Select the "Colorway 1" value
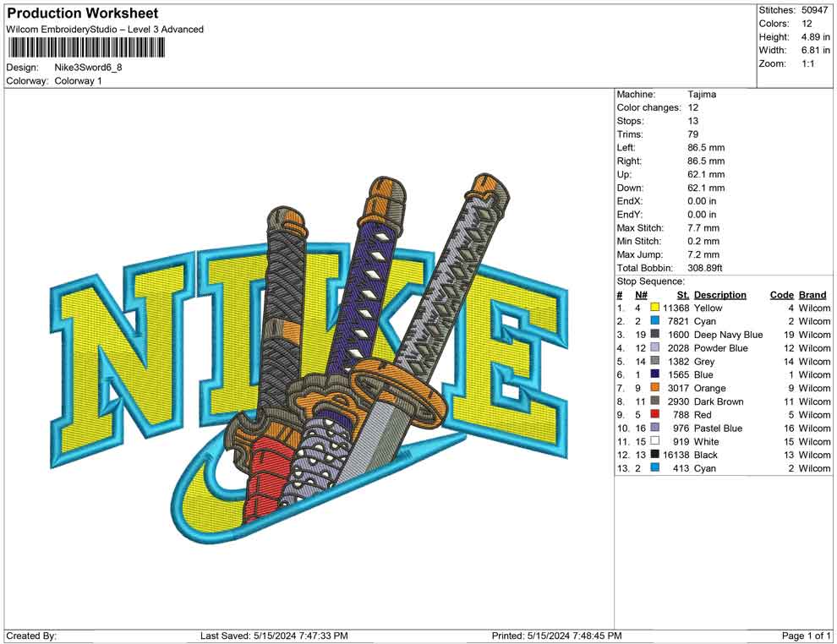This screenshot has width=837, height=644. (x=78, y=81)
